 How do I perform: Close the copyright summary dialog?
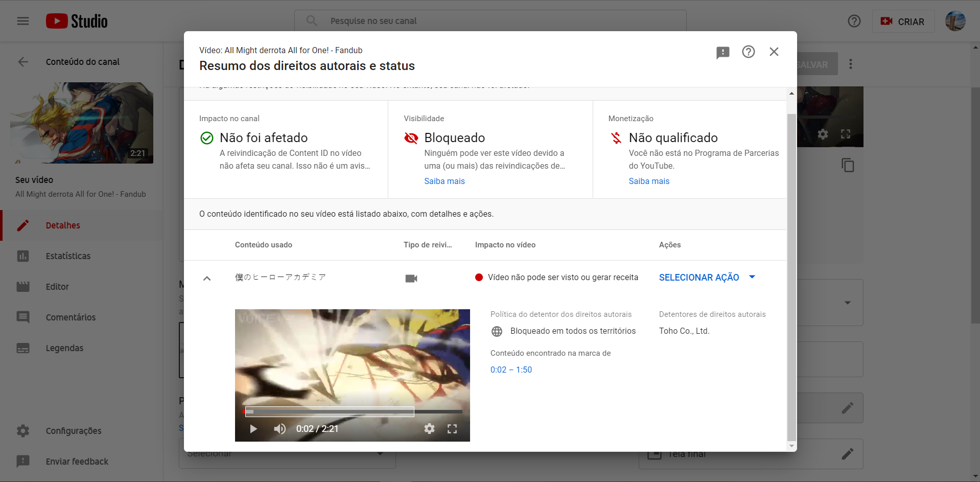point(774,52)
